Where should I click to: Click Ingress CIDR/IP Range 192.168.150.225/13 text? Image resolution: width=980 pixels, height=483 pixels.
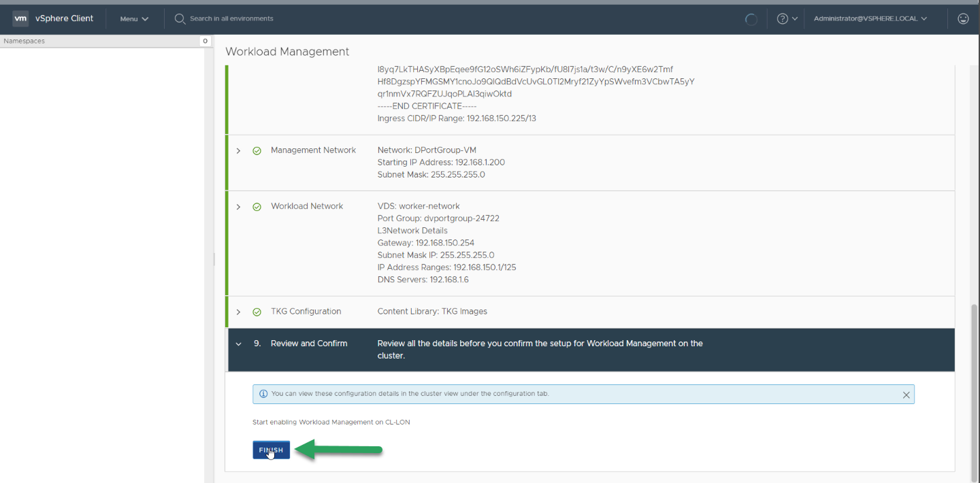pyautogui.click(x=457, y=118)
